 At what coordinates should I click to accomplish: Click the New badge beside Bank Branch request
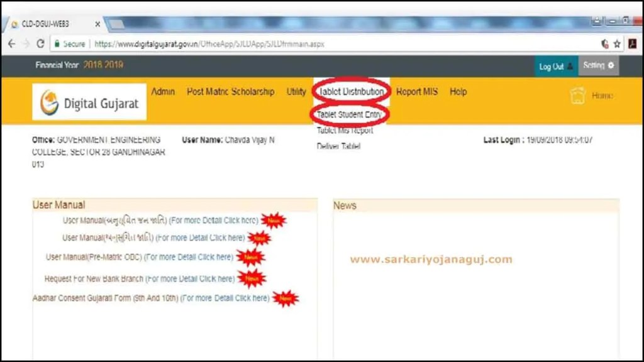(x=252, y=278)
